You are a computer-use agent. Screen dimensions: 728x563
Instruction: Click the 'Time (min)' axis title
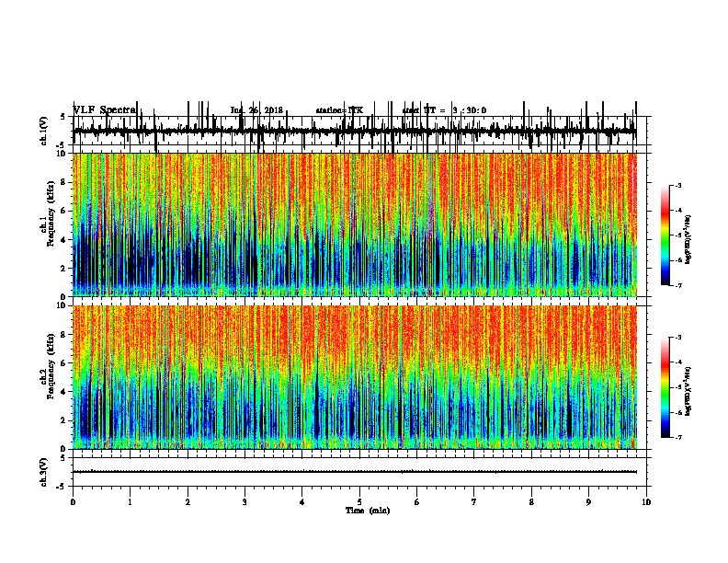pyautogui.click(x=368, y=511)
